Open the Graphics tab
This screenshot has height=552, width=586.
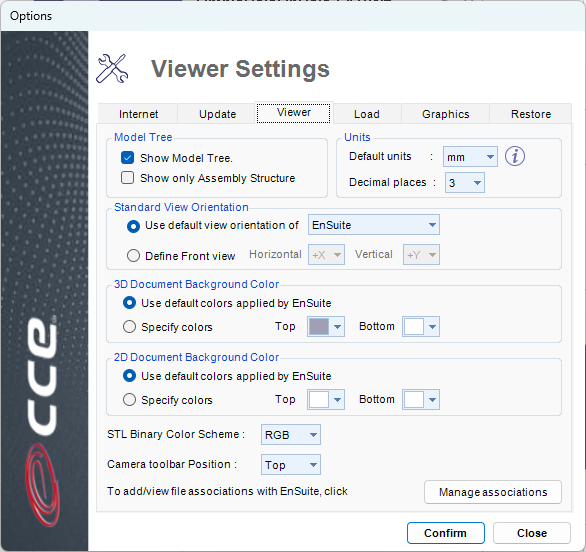[445, 114]
